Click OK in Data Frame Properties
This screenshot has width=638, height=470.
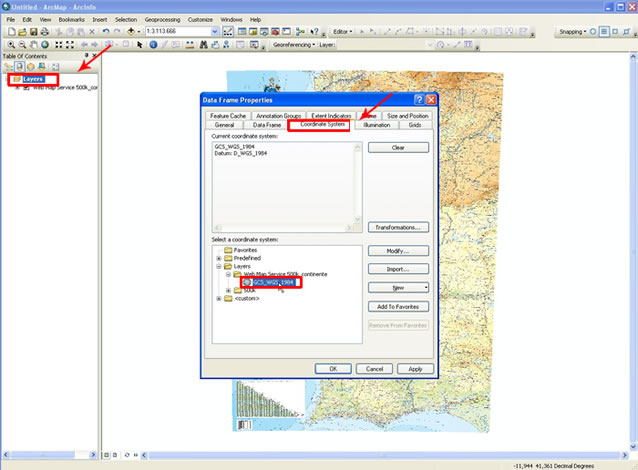[x=333, y=369]
